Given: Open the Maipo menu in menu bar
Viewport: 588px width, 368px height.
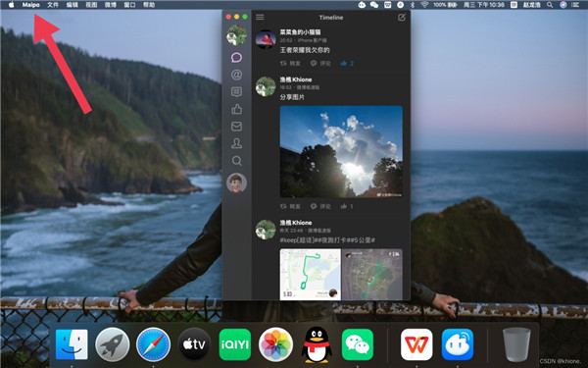Looking at the screenshot, I should [30, 5].
